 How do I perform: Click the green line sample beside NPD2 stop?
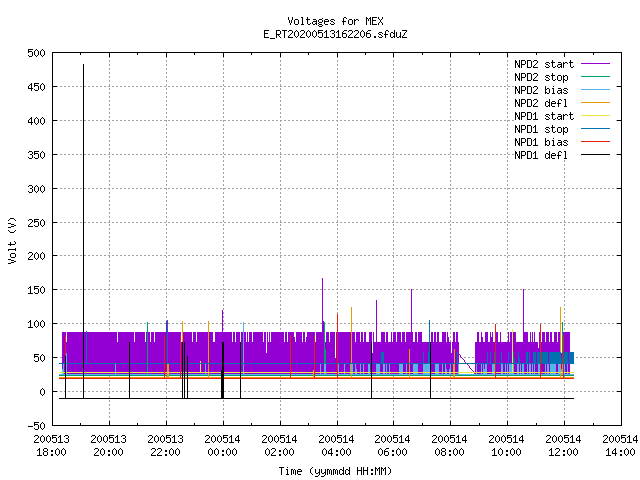click(x=595, y=77)
